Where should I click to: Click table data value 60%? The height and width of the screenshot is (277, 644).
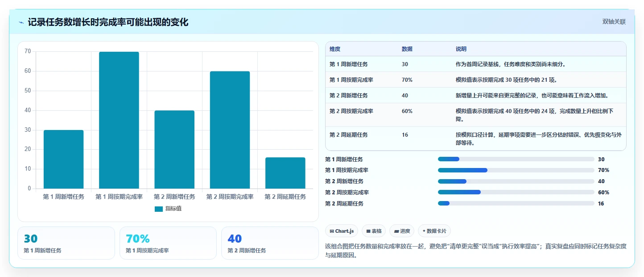click(407, 111)
